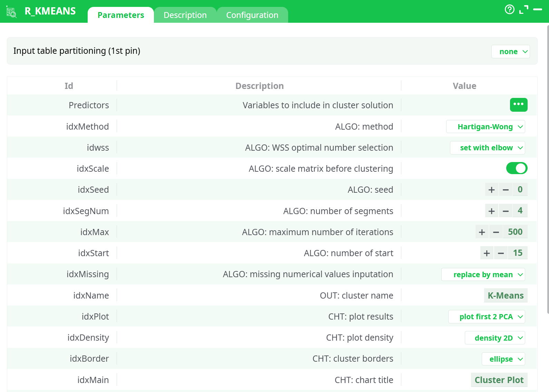Increase the ALGO seed value with plus
The height and width of the screenshot is (392, 549).
(491, 190)
